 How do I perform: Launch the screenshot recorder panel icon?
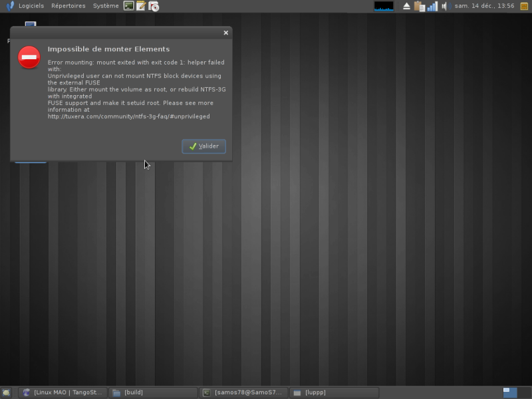[x=154, y=6]
